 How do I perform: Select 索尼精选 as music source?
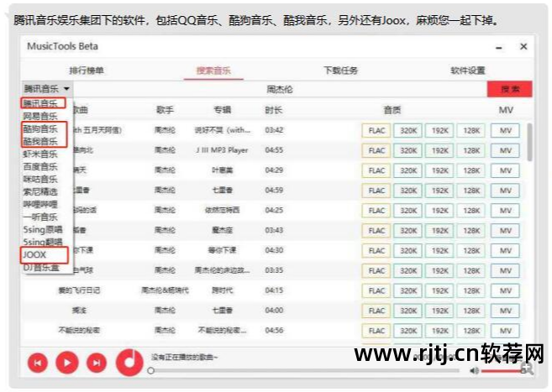tap(40, 192)
